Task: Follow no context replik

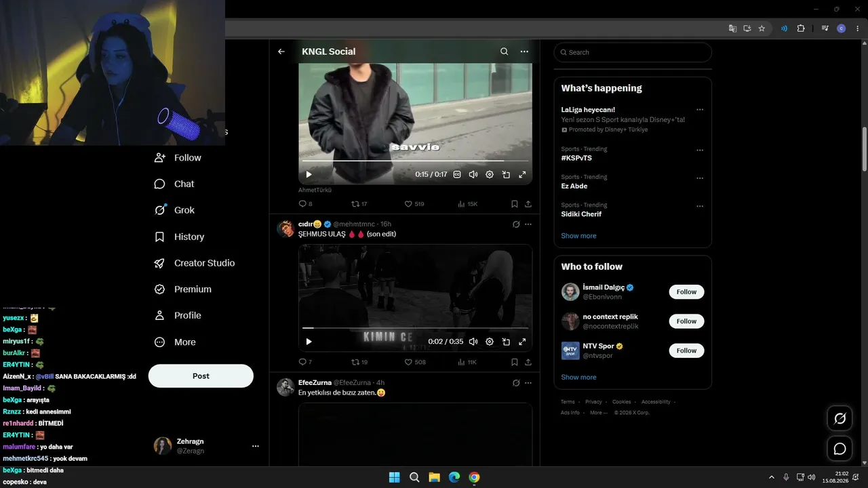Action: (x=686, y=321)
